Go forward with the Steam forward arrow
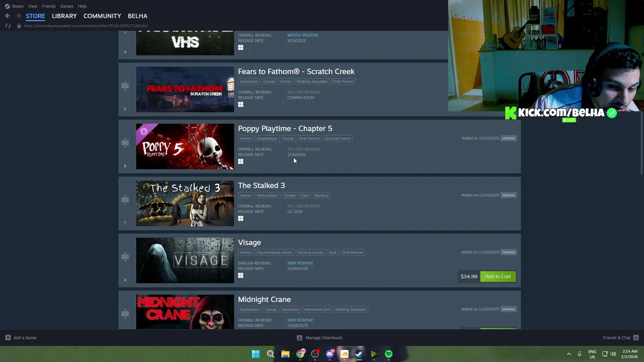Image resolution: width=644 pixels, height=362 pixels. (18, 16)
